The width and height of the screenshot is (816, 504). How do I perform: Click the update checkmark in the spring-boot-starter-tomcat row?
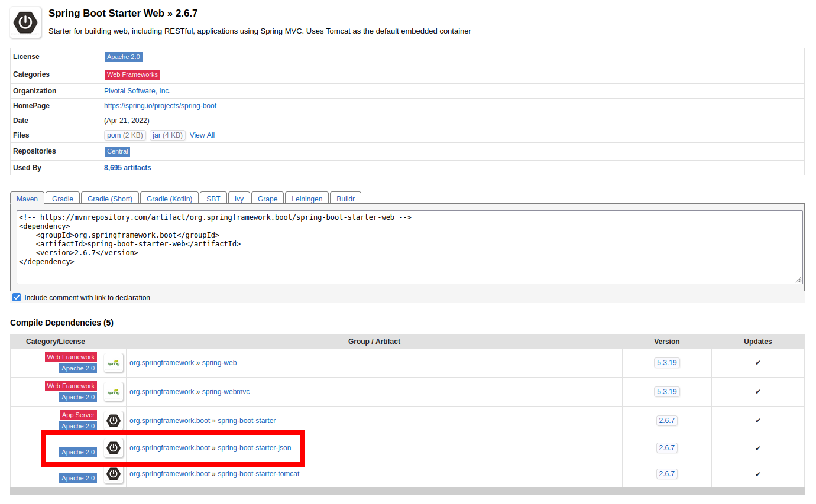pyautogui.click(x=758, y=474)
